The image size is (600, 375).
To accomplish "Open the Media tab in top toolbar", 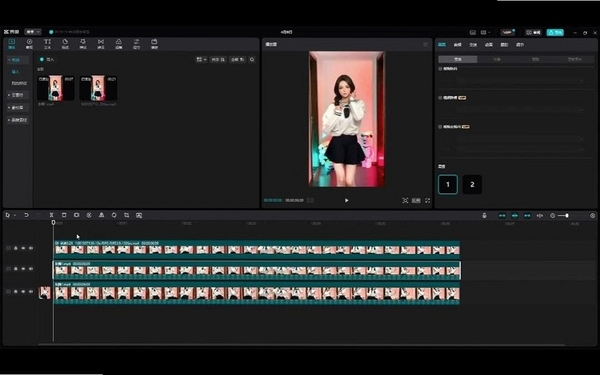I will pyautogui.click(x=11, y=44).
